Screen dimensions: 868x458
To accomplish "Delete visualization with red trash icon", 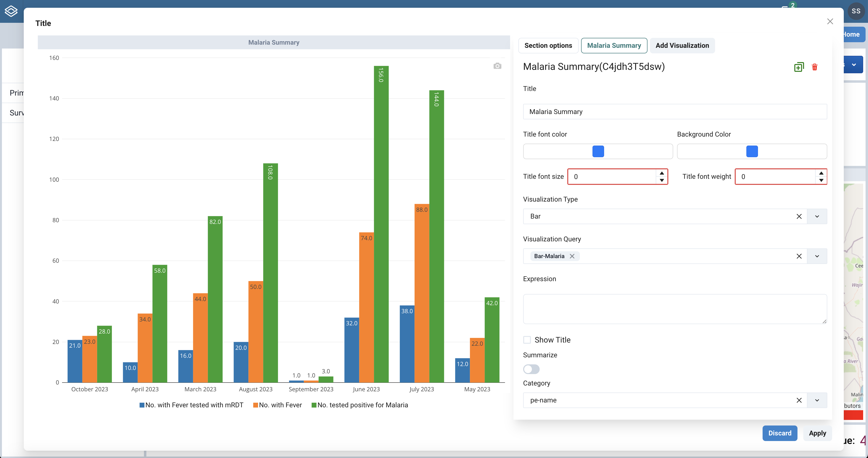I will [814, 67].
